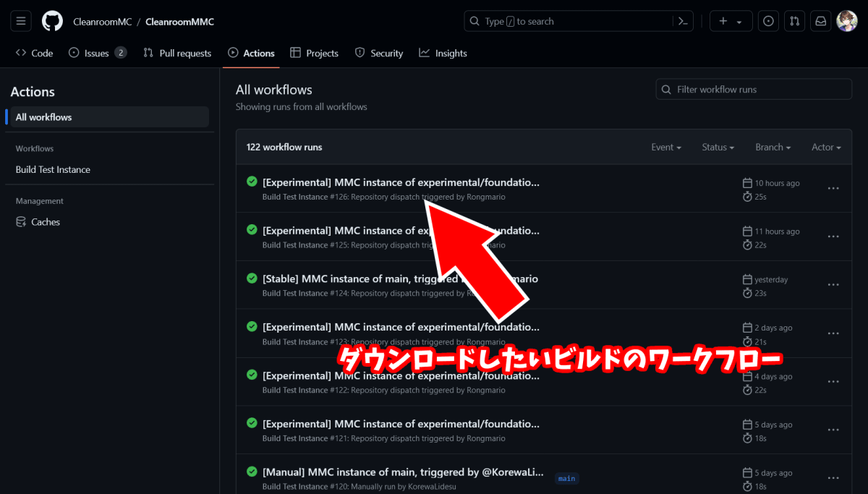Click success check icon for run #124
868x494 pixels.
coord(252,278)
